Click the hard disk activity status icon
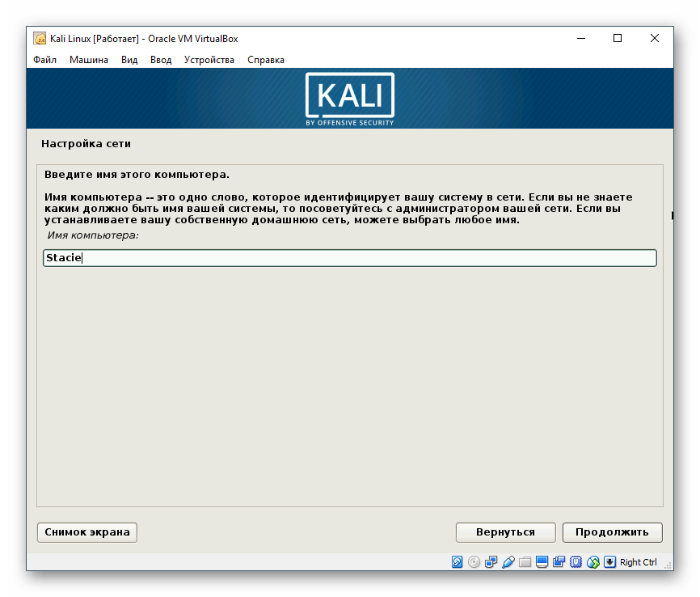The width and height of the screenshot is (700, 597). (x=457, y=562)
